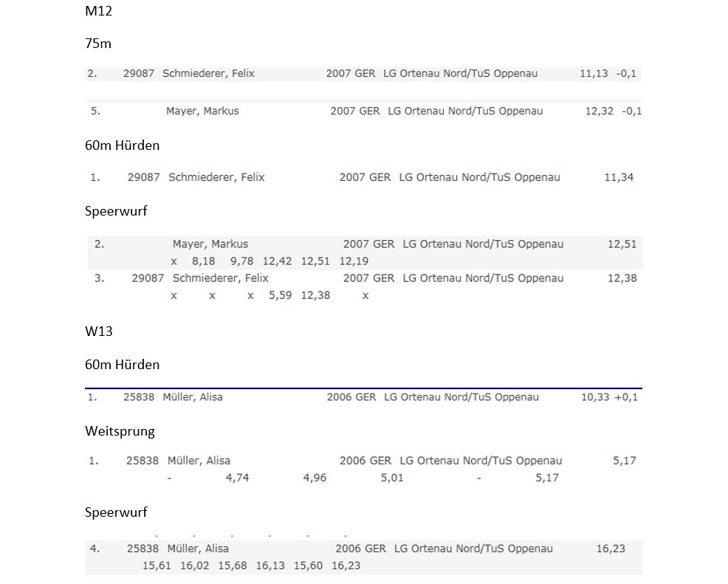The height and width of the screenshot is (584, 728).
Task: Click the 75m event heading
Action: [x=98, y=44]
